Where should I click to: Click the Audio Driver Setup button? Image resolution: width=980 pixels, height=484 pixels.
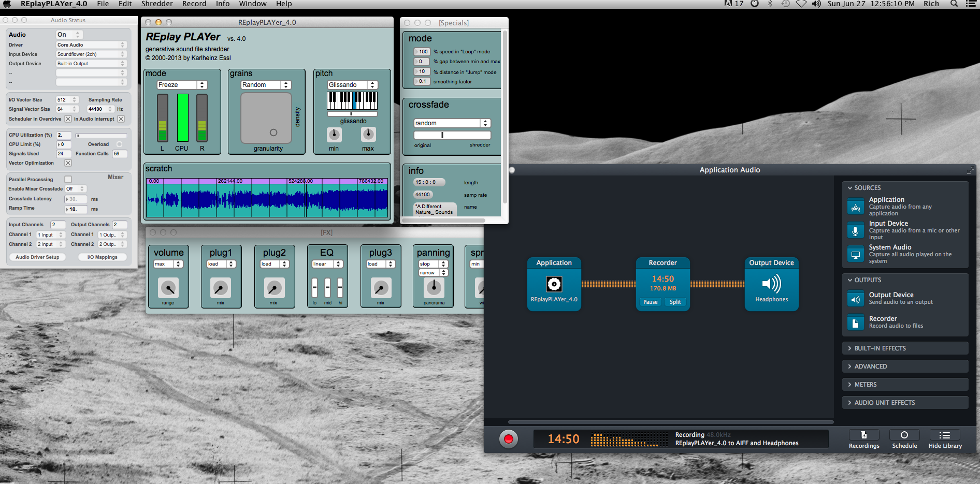pyautogui.click(x=37, y=257)
